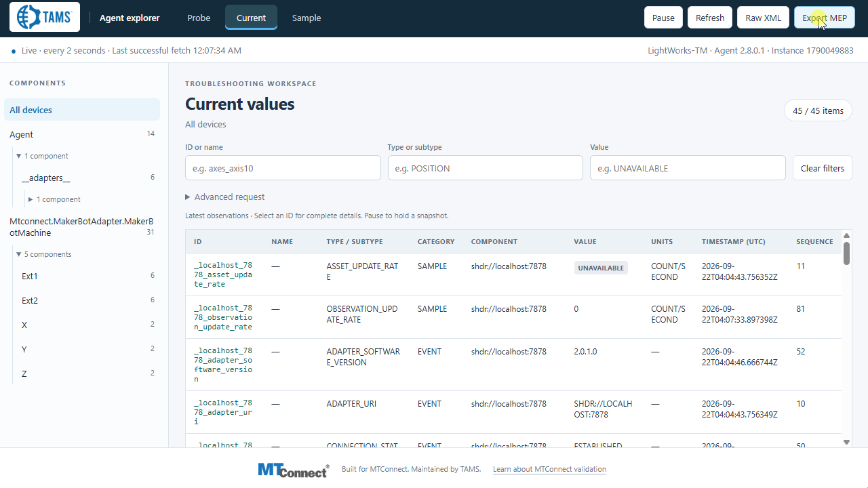Open the adapter_uri ID details
868x488 pixels.
coord(223,412)
